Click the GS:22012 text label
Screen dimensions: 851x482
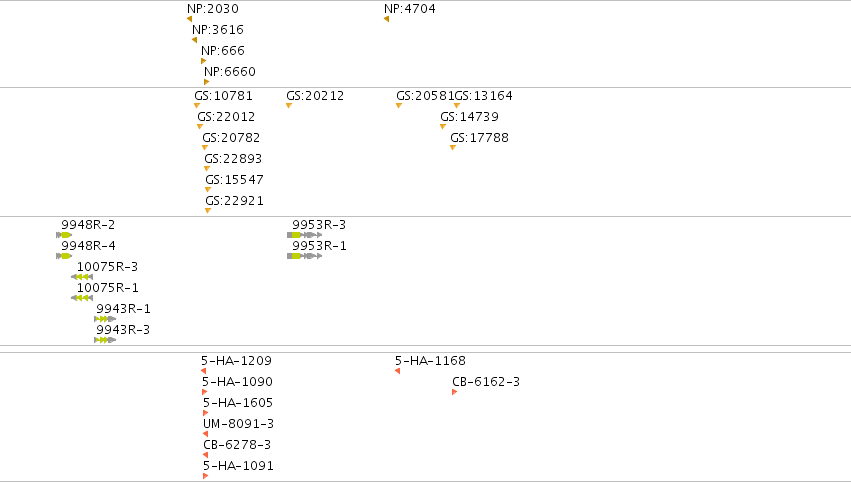click(226, 117)
